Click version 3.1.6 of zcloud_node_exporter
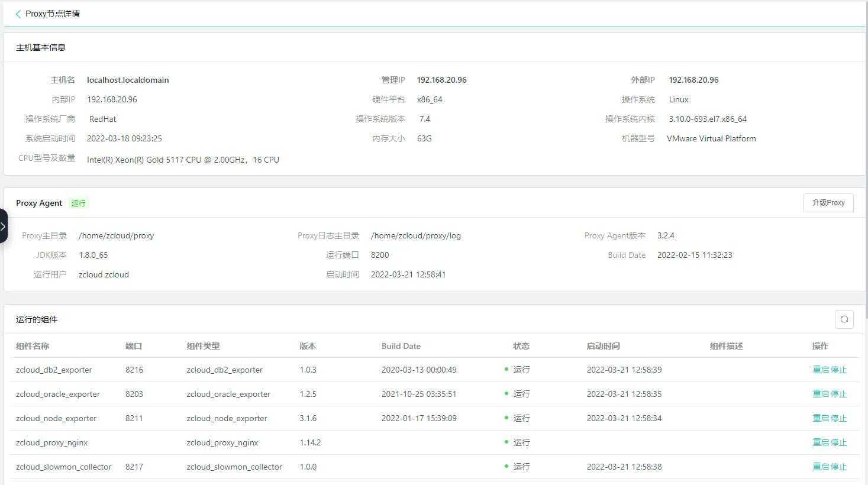The image size is (868, 485). [x=308, y=418]
